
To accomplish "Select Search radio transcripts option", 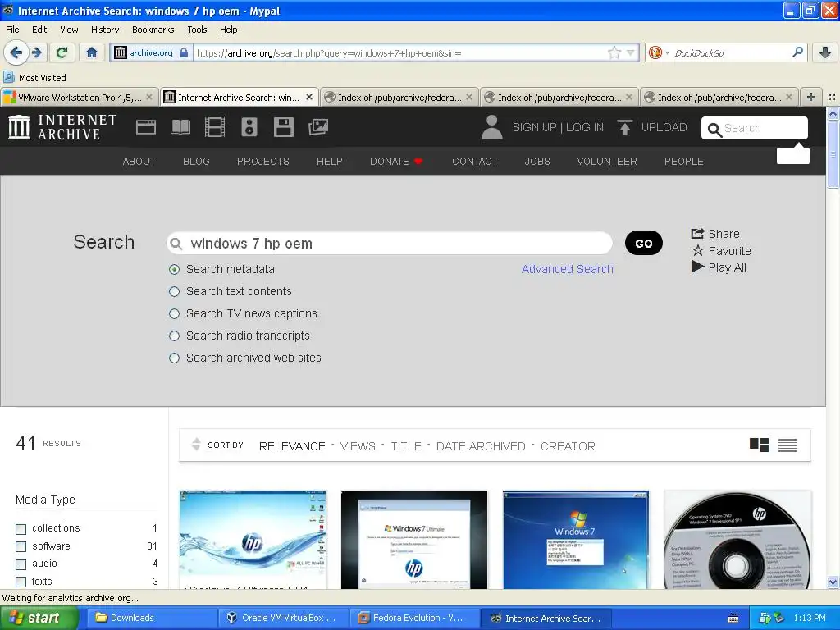I will (x=174, y=336).
